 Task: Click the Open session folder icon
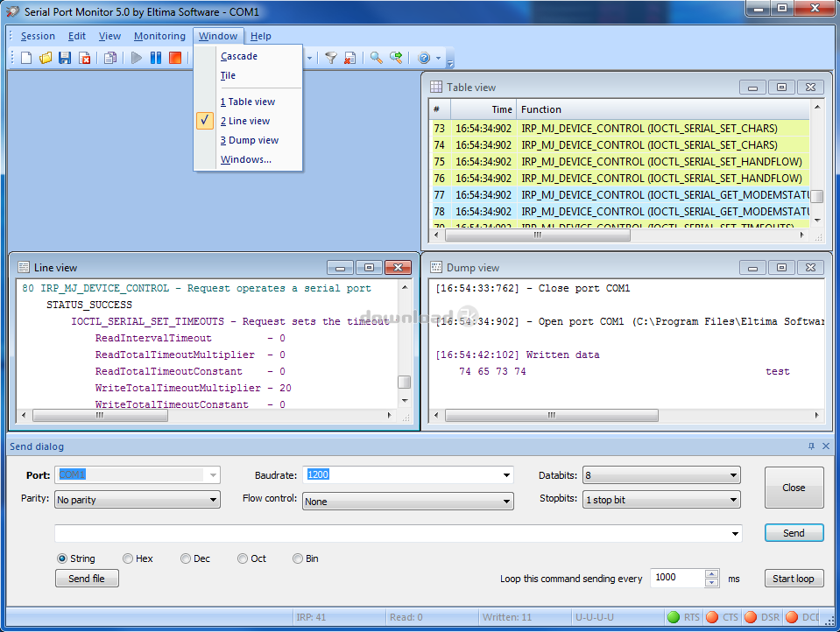pos(46,58)
